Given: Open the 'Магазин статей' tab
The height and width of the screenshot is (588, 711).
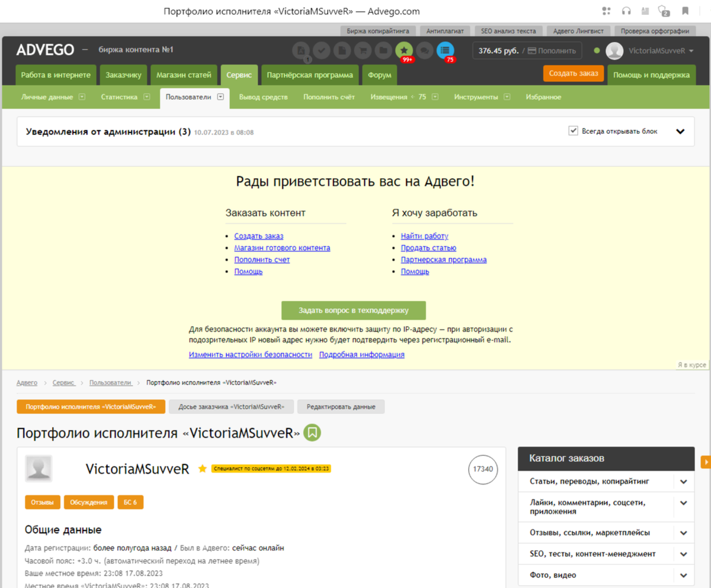Looking at the screenshot, I should click(184, 75).
